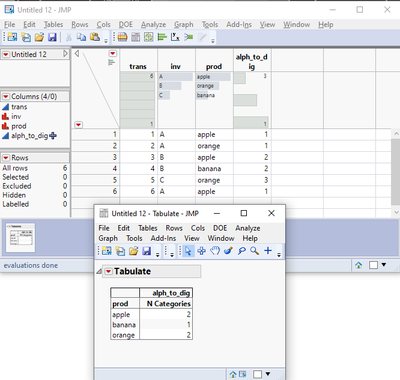
Task: Select Magnifier tool in Tabulate window
Action: 255,251
